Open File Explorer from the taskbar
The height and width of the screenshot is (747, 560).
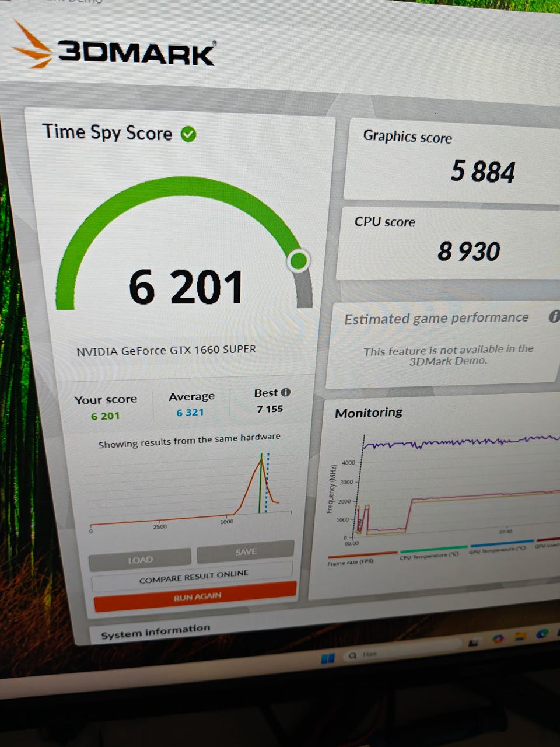[x=521, y=636]
